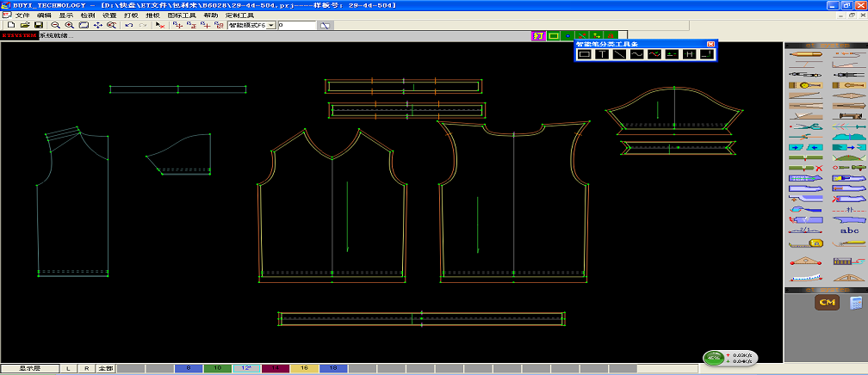The height and width of the screenshot is (375, 868).
Task: Select corner tool in smart pen toolbar
Action: pos(706,54)
